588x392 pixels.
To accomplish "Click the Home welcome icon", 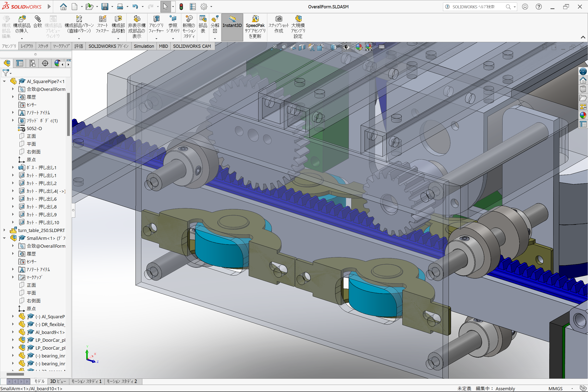I will click(x=63, y=7).
